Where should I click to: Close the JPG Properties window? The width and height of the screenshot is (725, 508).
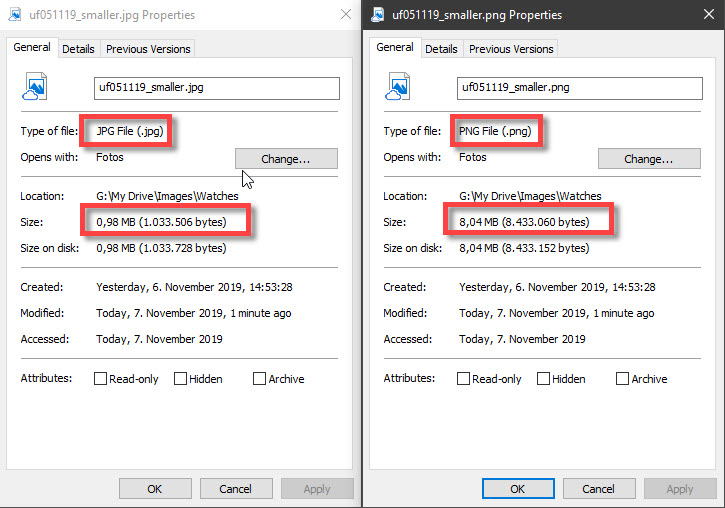coord(345,15)
